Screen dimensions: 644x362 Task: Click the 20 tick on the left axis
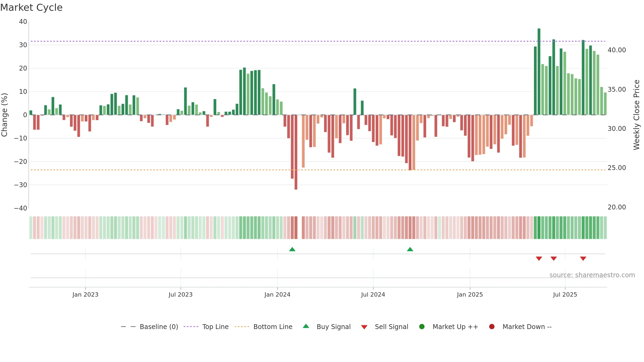(x=23, y=68)
